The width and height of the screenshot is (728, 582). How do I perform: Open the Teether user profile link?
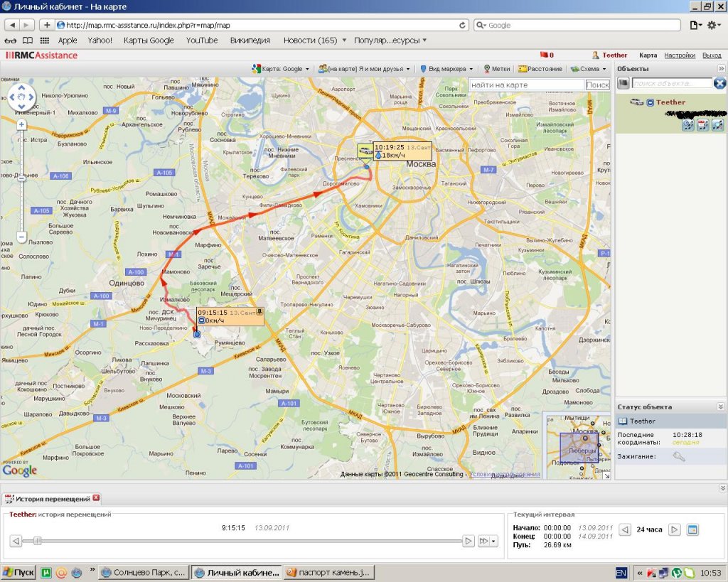[609, 55]
